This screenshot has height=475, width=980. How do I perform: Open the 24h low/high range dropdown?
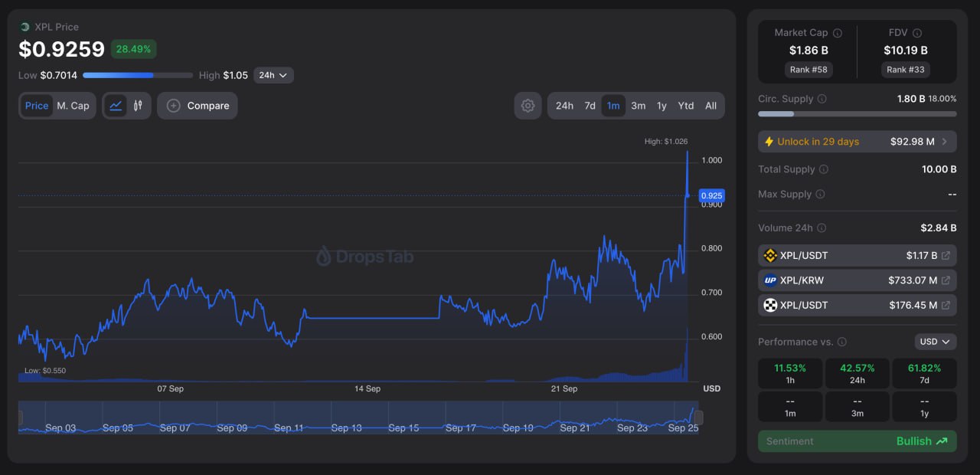[x=273, y=75]
